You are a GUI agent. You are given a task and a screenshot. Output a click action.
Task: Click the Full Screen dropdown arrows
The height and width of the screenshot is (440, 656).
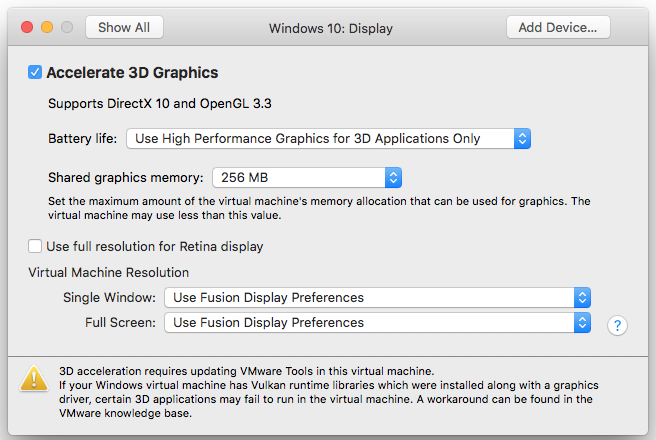coord(582,323)
